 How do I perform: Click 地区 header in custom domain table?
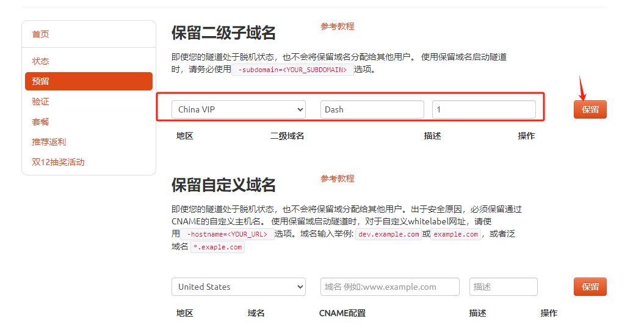click(x=185, y=313)
